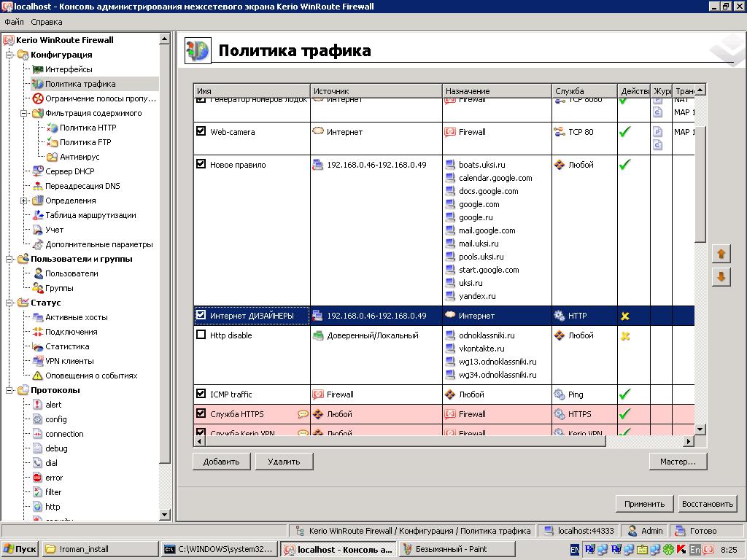Screen dimensions: 747x560
Task: Open the Файл menu
Action: coord(14,22)
